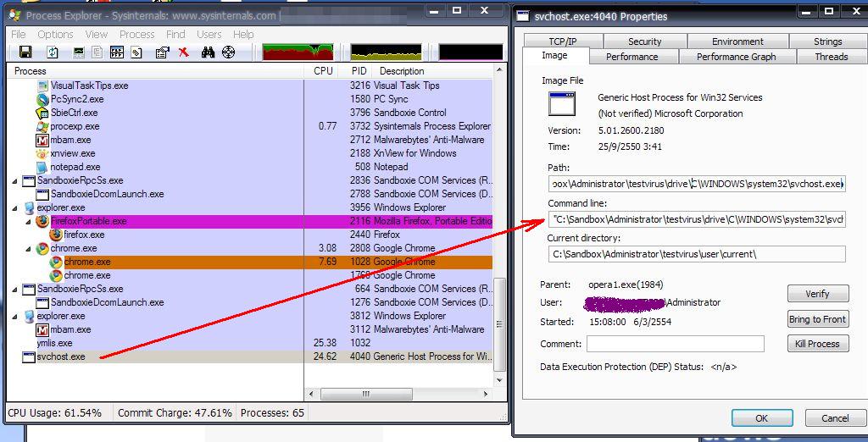Click the procexp.exe process icon

tap(42, 126)
